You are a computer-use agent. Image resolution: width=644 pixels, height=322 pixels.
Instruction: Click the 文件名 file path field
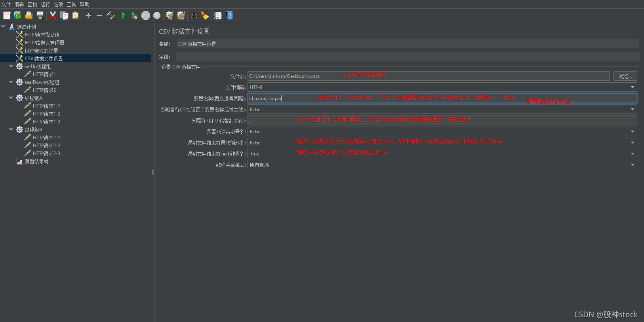click(x=428, y=76)
